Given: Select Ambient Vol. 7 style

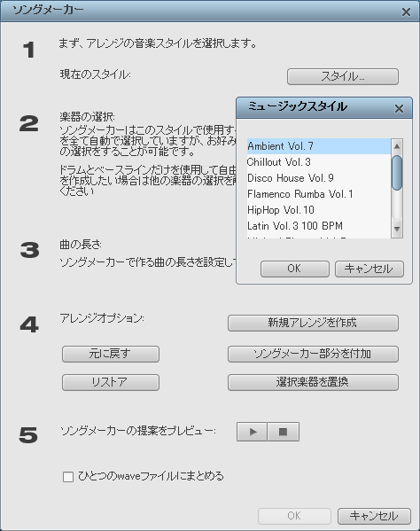Looking at the screenshot, I should [x=318, y=146].
